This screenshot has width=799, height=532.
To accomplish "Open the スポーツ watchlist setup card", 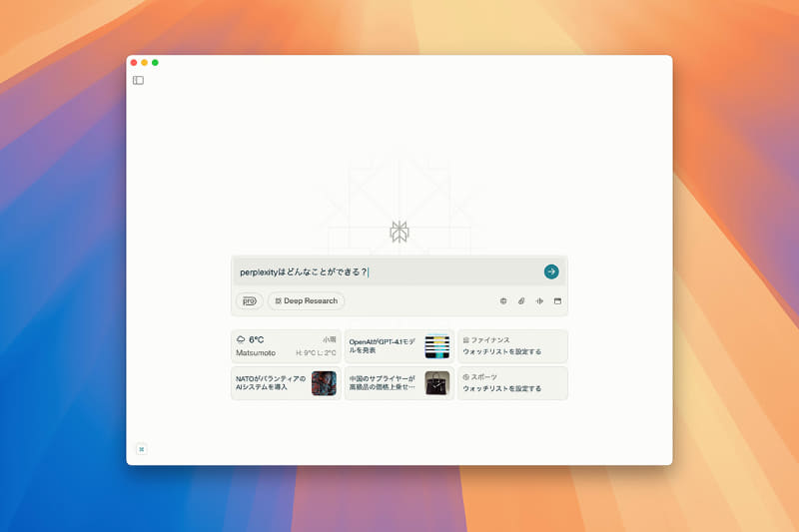I will (x=512, y=383).
